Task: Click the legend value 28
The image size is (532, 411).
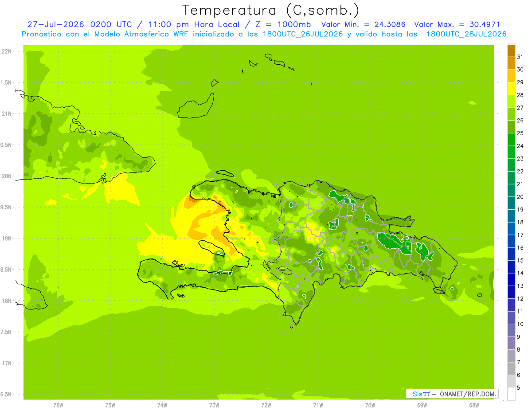Action: click(520, 95)
